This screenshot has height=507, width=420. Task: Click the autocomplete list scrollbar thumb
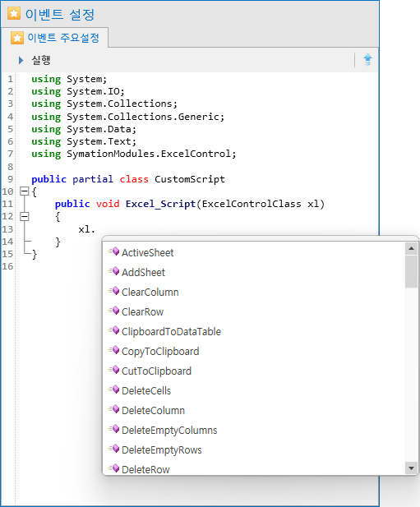[411, 272]
